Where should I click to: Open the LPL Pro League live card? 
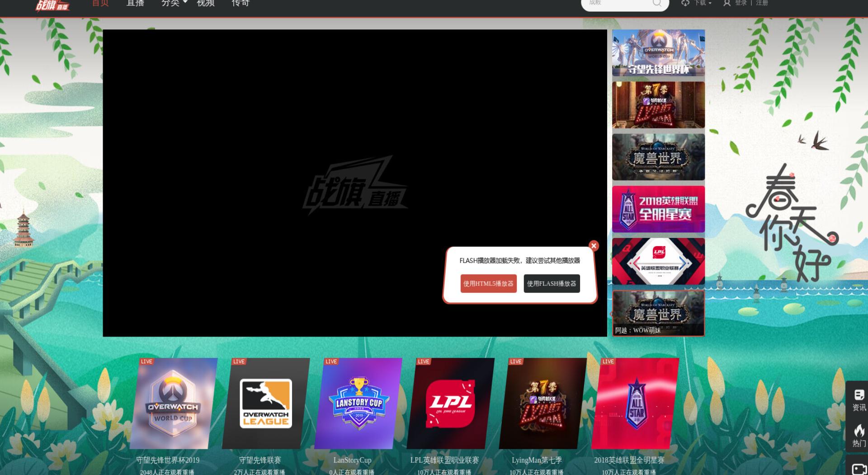(450, 404)
